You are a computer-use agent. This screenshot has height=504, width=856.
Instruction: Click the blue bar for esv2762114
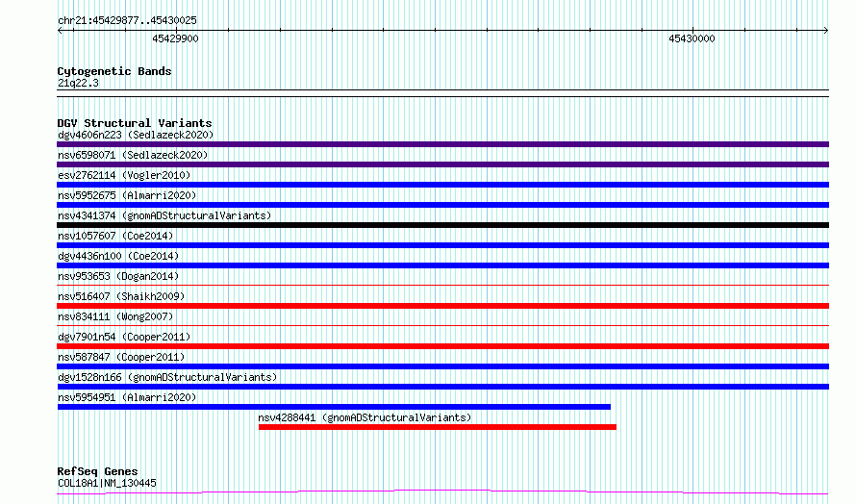click(442, 185)
